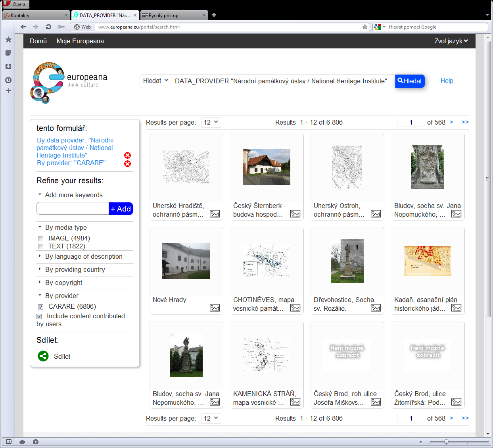Screen dimensions: 493x448
Task: Click image icon on Kadaň asanační plán card
Action: [x=457, y=308]
